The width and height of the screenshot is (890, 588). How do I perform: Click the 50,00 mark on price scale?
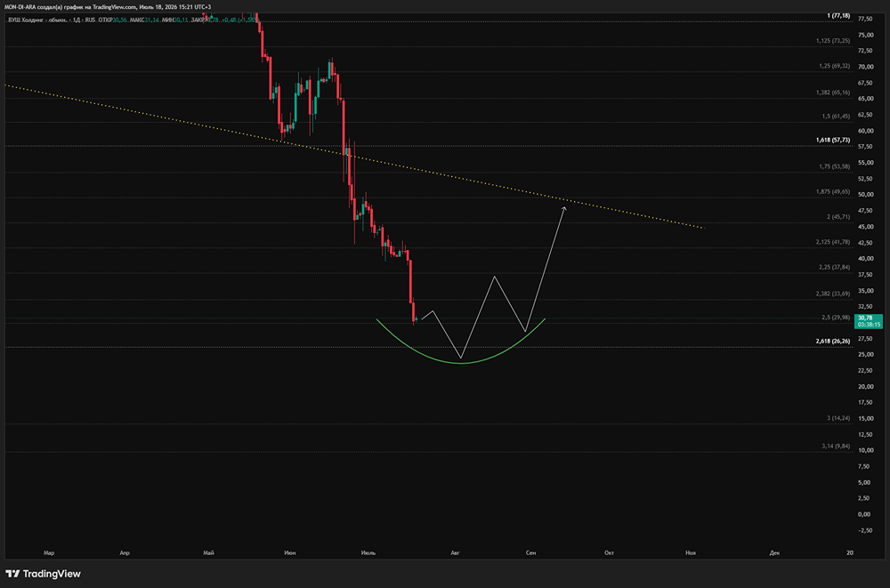click(866, 195)
